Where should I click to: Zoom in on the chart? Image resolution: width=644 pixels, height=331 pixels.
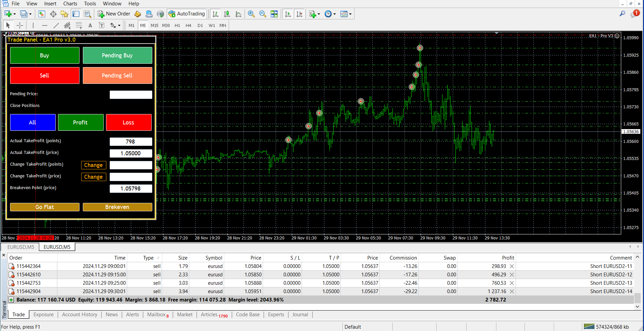[x=251, y=14]
